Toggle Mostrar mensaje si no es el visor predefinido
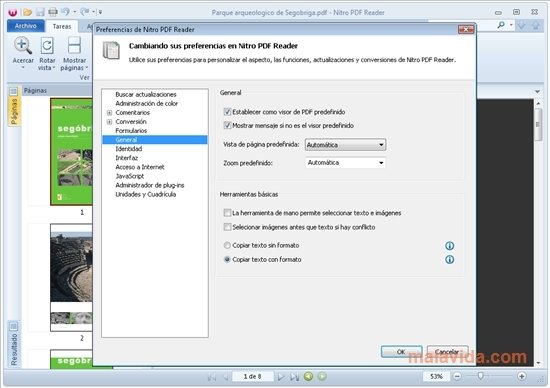This screenshot has height=388, width=550. pos(227,126)
